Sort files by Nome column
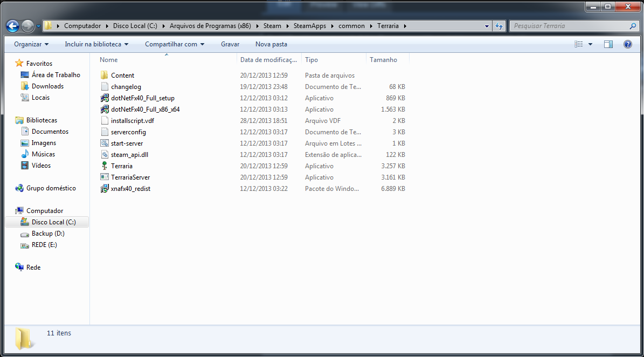The height and width of the screenshot is (357, 644). [167, 59]
